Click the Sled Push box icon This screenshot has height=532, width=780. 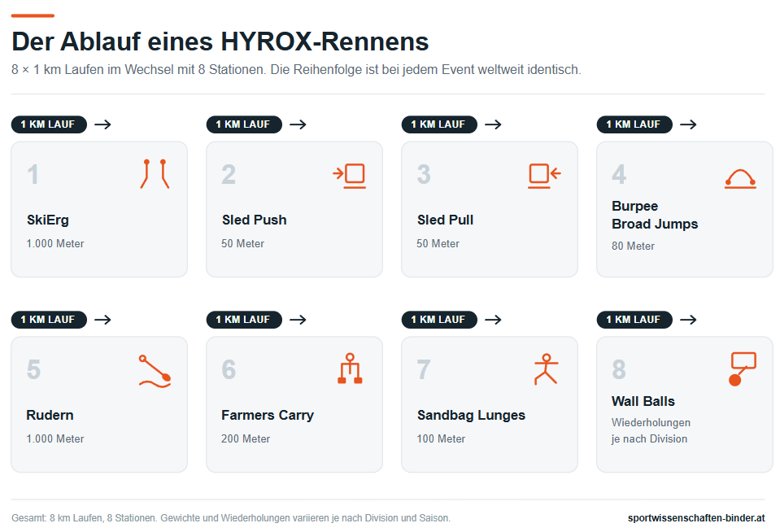click(x=350, y=176)
